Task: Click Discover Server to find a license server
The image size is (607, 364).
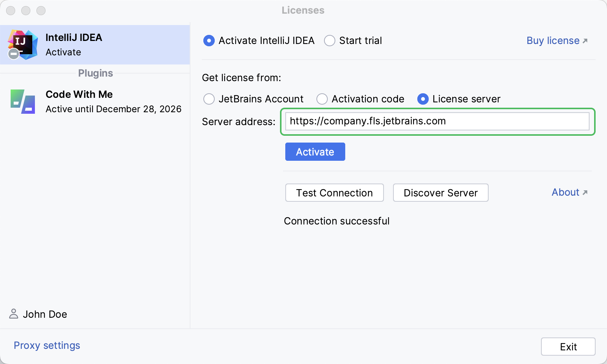Action: coord(440,193)
